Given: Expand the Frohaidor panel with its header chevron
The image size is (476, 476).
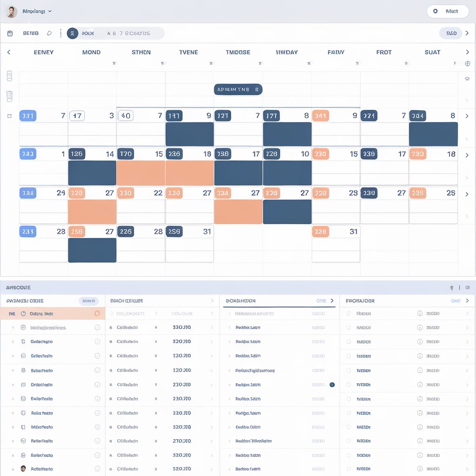Looking at the screenshot, I should (x=467, y=301).
